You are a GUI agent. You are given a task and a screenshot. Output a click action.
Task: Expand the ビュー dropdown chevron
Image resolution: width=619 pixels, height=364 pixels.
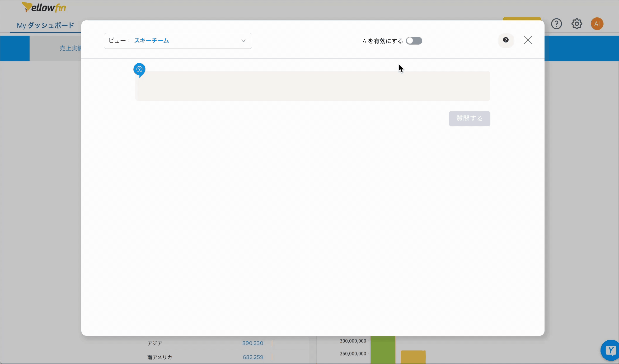[243, 41]
